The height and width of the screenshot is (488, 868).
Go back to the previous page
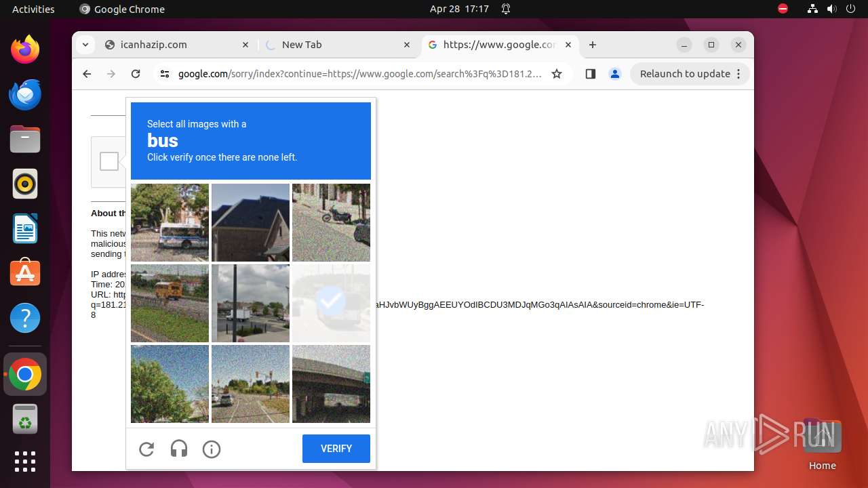tap(87, 74)
